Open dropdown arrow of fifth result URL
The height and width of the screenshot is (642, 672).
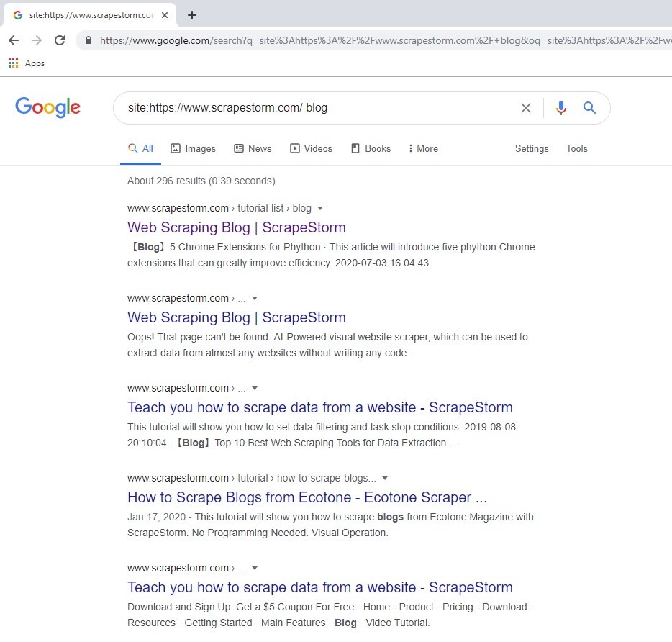(x=255, y=569)
